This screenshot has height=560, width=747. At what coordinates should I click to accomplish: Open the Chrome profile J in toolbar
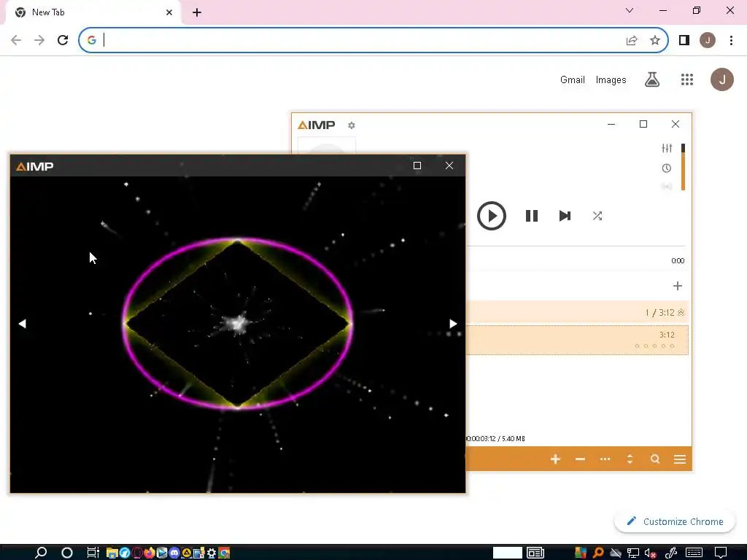pos(708,40)
